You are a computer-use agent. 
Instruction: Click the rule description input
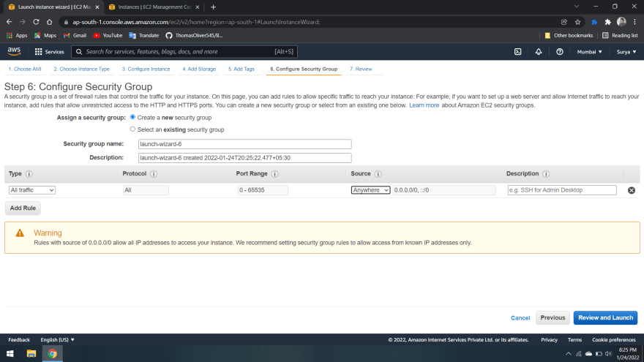coord(562,190)
